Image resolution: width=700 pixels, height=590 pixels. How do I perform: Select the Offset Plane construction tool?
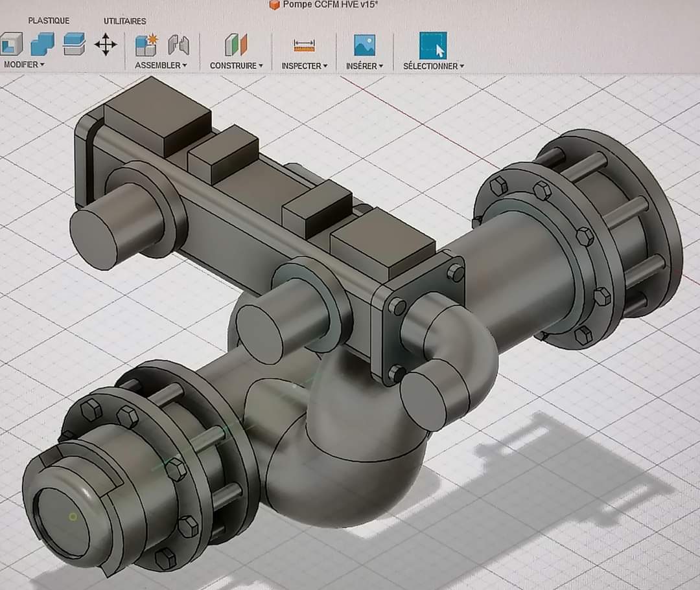pos(236,45)
